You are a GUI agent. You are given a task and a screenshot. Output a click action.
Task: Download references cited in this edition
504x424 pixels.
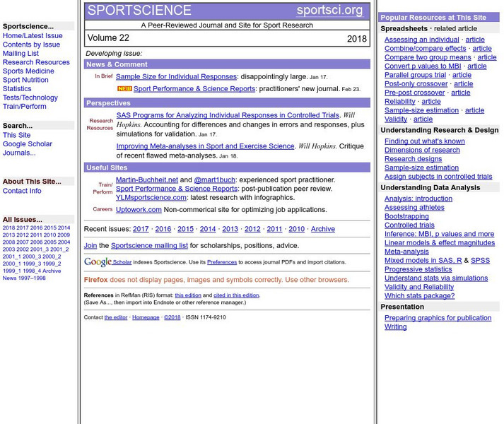[236, 295]
